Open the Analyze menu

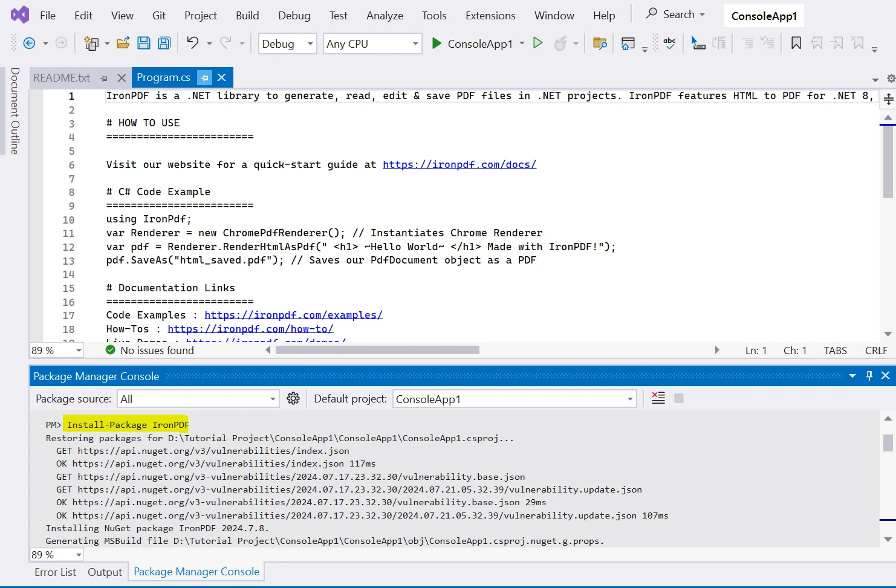click(x=385, y=16)
